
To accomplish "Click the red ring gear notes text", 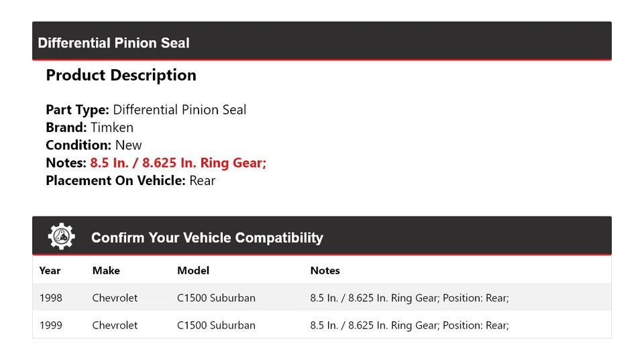I will pyautogui.click(x=178, y=163).
